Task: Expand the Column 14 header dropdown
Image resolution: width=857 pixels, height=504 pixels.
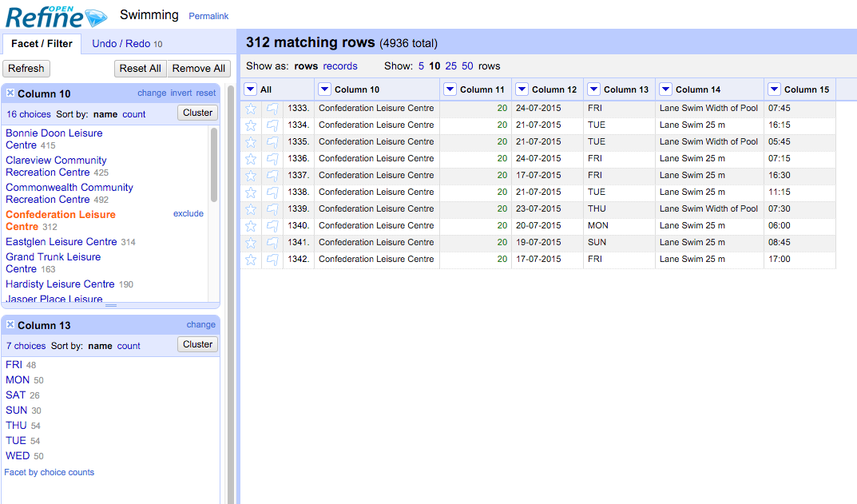Action: pyautogui.click(x=666, y=89)
